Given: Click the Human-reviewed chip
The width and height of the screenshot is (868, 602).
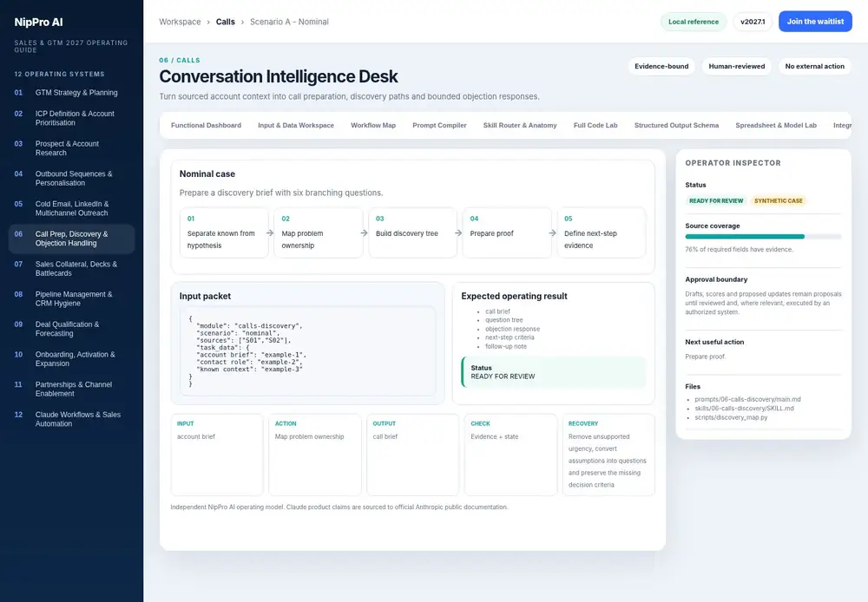Looking at the screenshot, I should (x=737, y=67).
